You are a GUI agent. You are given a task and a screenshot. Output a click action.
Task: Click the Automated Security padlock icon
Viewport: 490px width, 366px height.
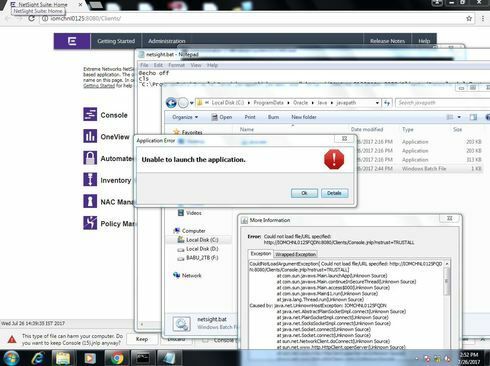click(x=90, y=158)
